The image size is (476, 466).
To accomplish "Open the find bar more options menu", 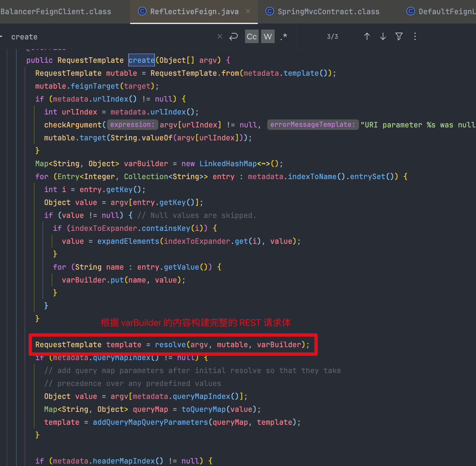I will pos(415,37).
